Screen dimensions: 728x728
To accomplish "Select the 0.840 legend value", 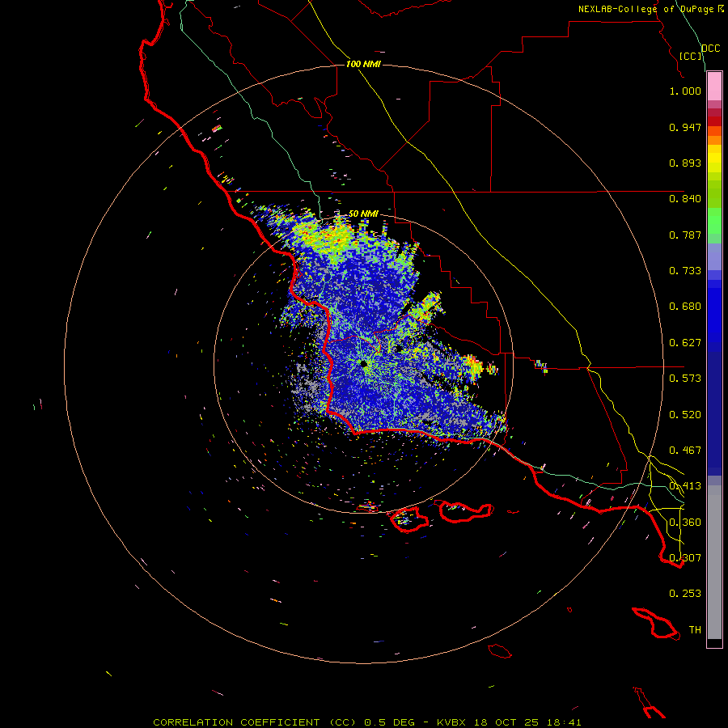I will pos(685,199).
